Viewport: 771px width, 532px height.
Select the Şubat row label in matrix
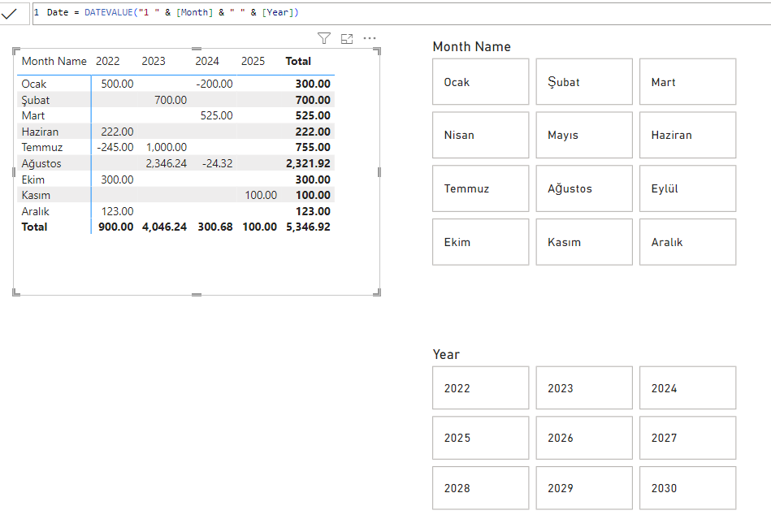coord(36,100)
